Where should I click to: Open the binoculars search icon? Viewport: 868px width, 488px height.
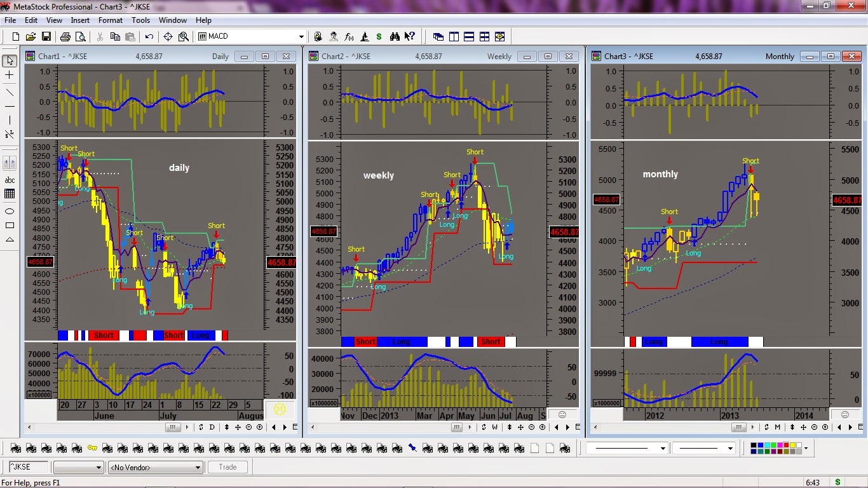395,36
